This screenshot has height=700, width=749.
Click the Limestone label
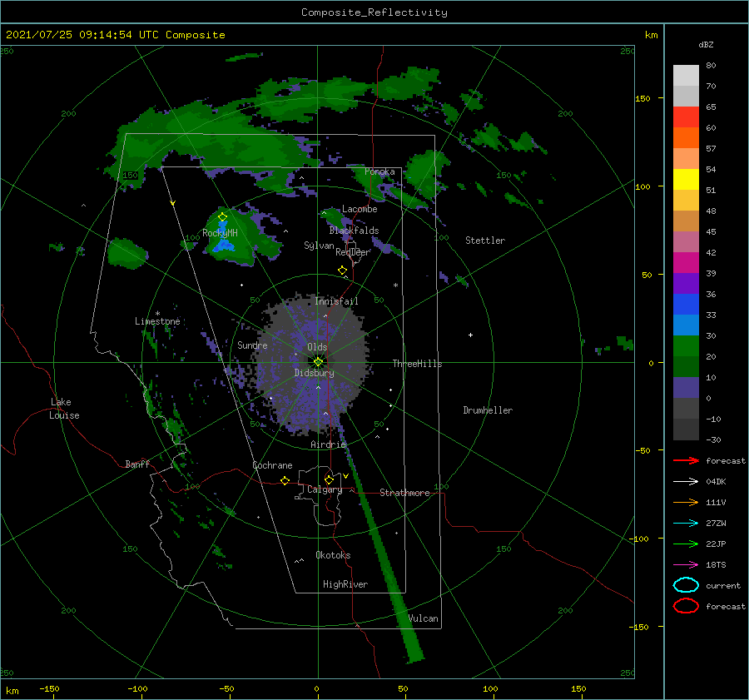(157, 321)
